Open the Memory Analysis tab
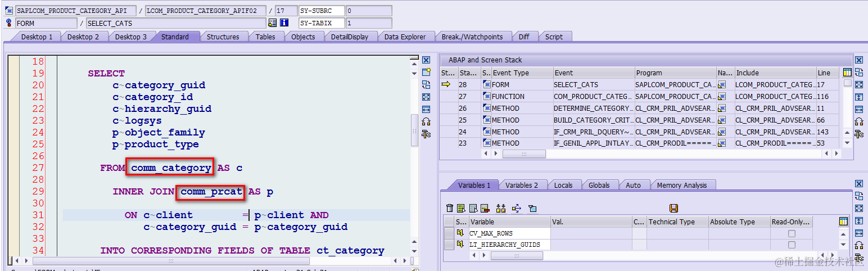The image size is (868, 271). point(682,185)
